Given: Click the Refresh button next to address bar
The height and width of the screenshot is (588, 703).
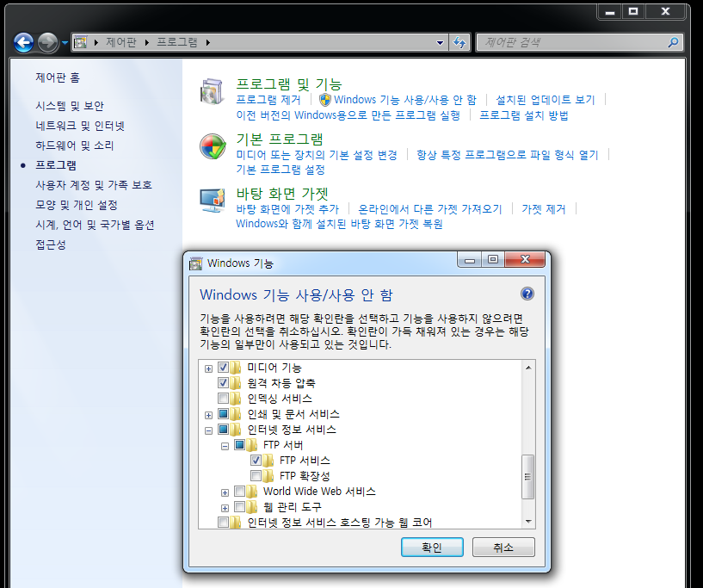Looking at the screenshot, I should 459,42.
